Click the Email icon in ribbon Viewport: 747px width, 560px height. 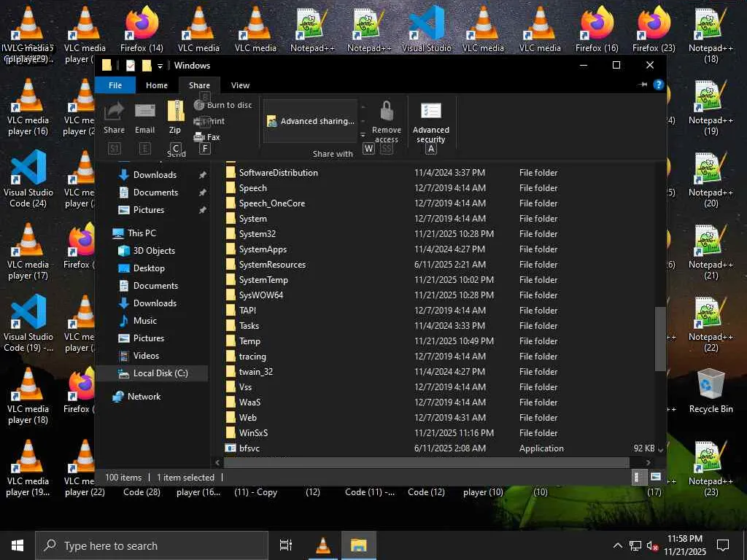(x=145, y=111)
